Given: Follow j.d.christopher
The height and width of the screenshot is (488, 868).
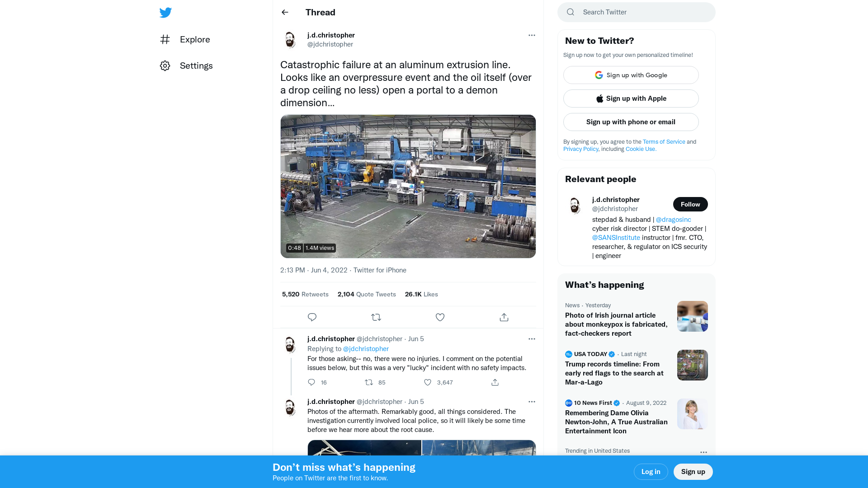Looking at the screenshot, I should (x=690, y=204).
